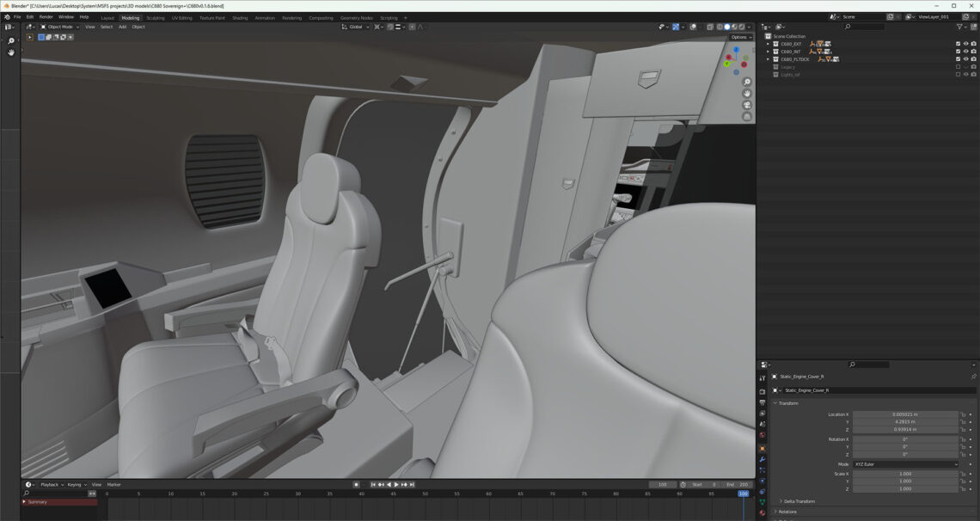The image size is (980, 521).
Task: Open the Proportional Editing falloff icon
Action: 421,27
